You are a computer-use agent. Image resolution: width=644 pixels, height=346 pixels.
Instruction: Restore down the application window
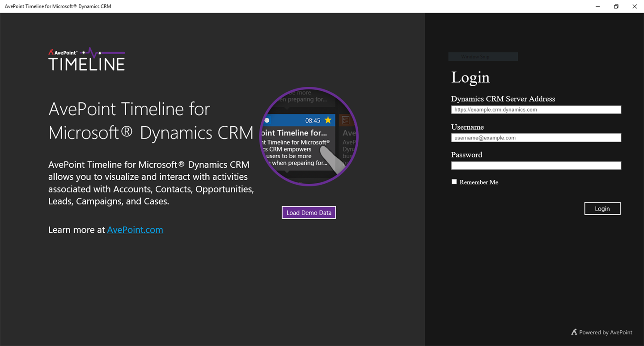(616, 6)
